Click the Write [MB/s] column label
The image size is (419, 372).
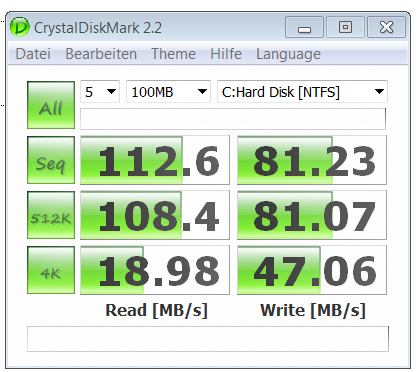(313, 311)
